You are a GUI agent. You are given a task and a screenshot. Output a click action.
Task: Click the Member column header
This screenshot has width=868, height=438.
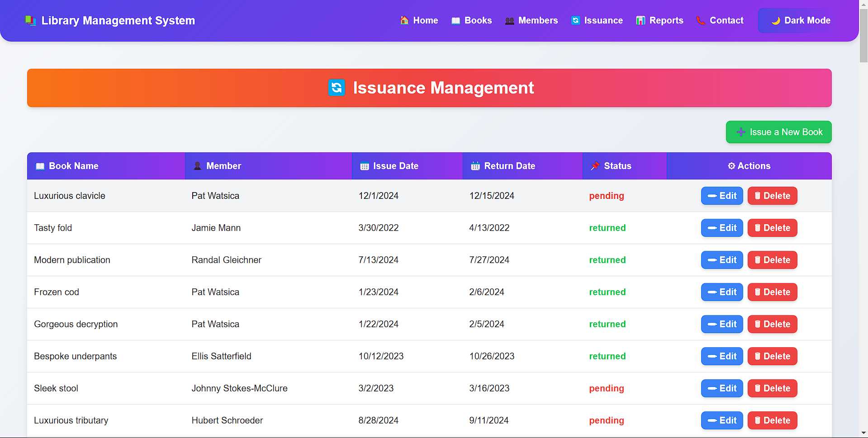[x=268, y=166]
